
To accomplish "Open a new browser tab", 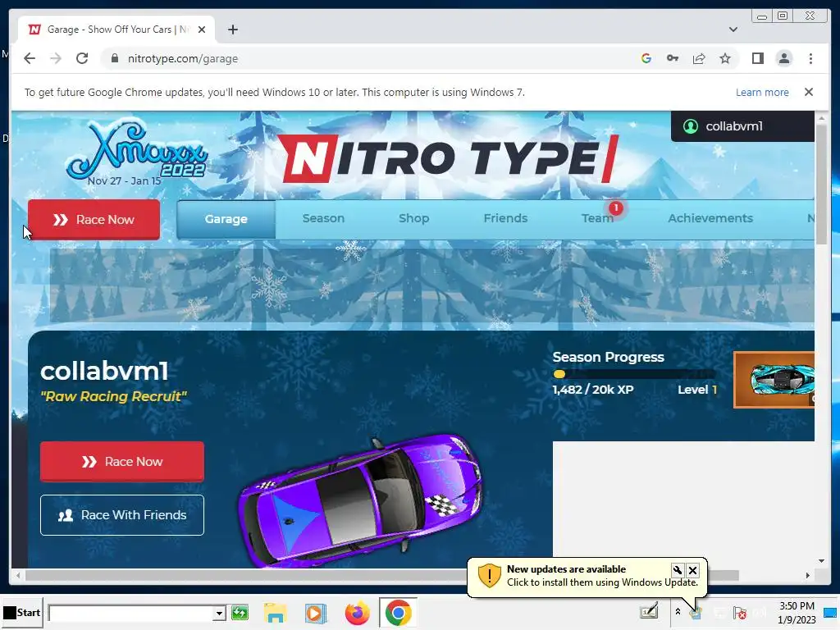I will [x=232, y=30].
